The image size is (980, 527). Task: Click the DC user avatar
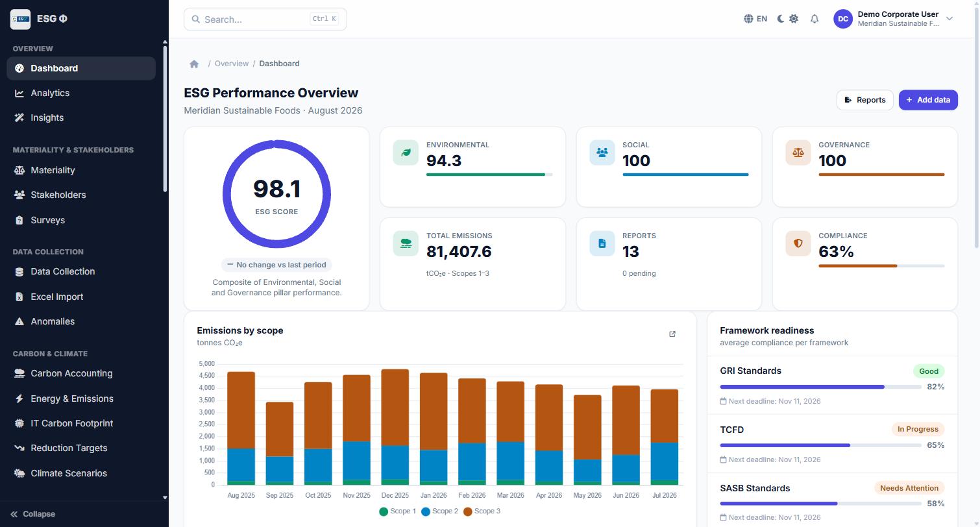[x=843, y=19]
